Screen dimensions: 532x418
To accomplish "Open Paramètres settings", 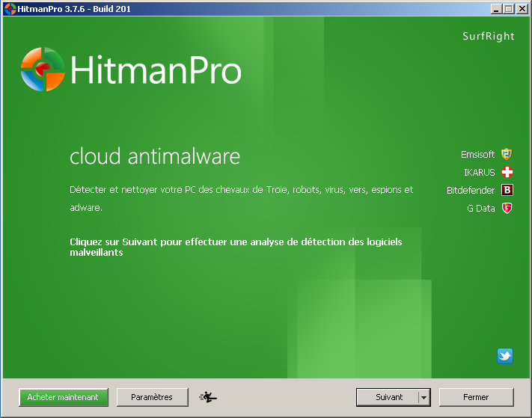I will [152, 397].
